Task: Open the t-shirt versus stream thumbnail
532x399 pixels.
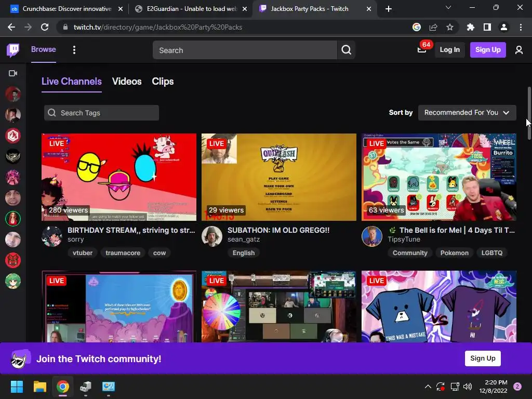Action: (439, 307)
